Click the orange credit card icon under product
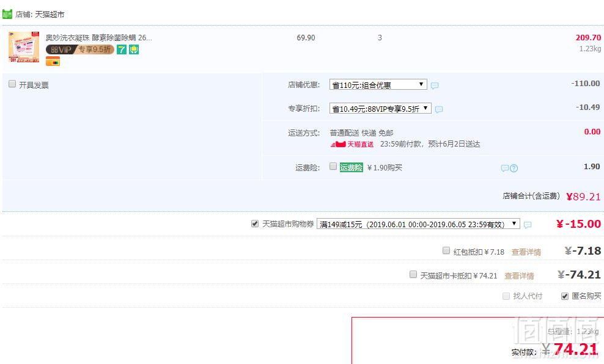 click(x=53, y=61)
